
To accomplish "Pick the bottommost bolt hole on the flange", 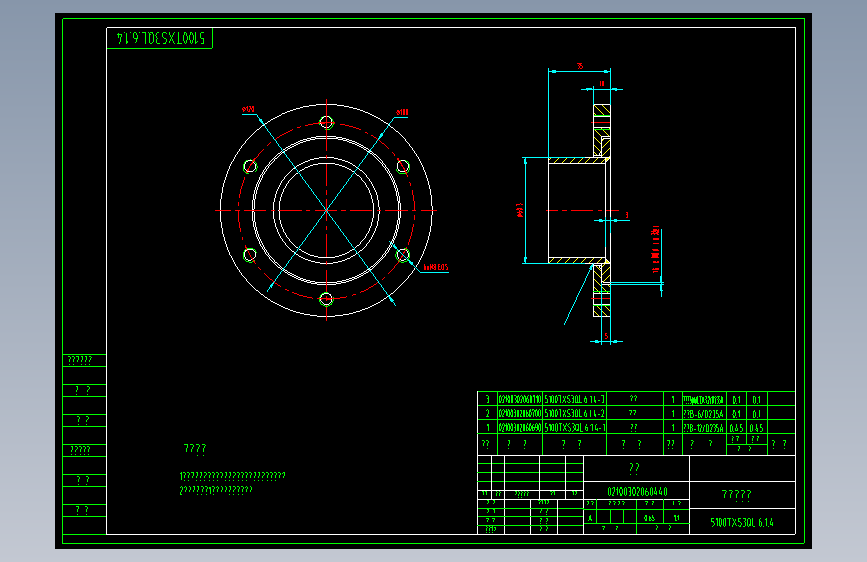I will 326,299.
